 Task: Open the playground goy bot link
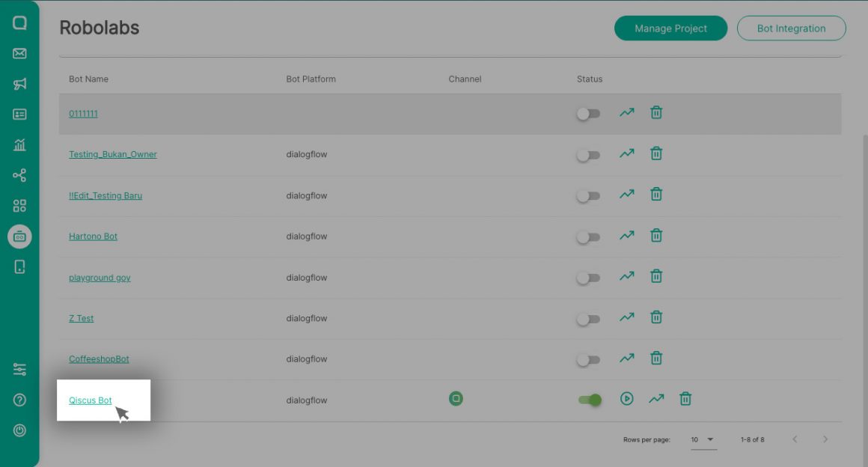pyautogui.click(x=99, y=277)
